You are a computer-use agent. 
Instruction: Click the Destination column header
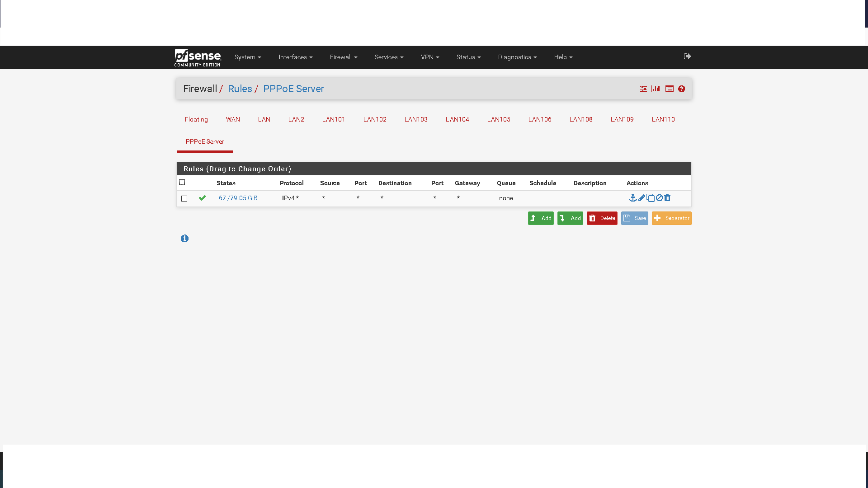point(395,183)
